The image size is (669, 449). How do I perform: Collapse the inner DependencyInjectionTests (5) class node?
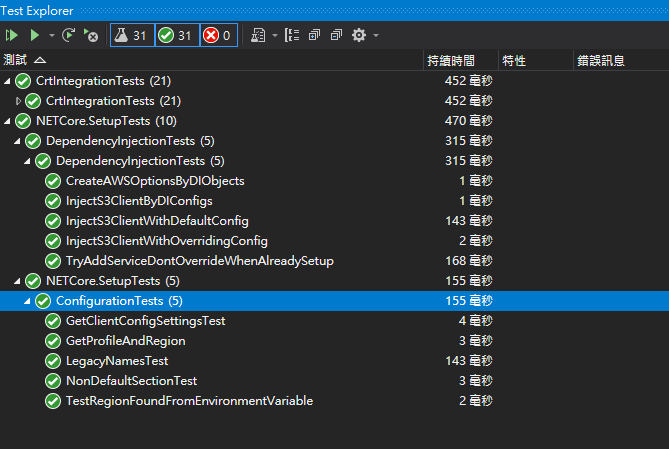[27, 161]
